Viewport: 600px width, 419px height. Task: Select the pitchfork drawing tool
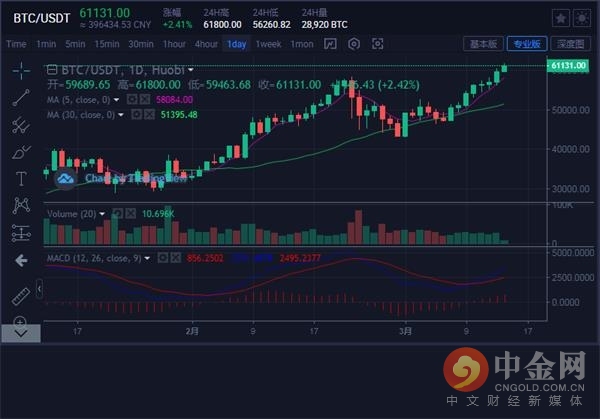pos(21,125)
